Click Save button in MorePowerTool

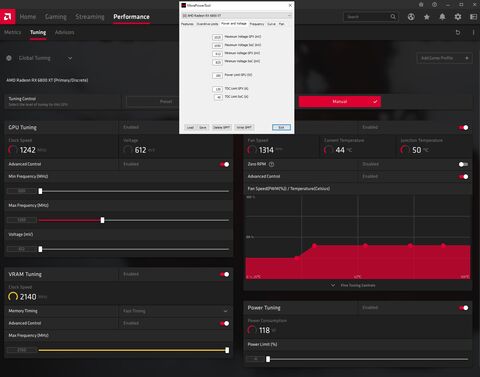[x=203, y=127]
